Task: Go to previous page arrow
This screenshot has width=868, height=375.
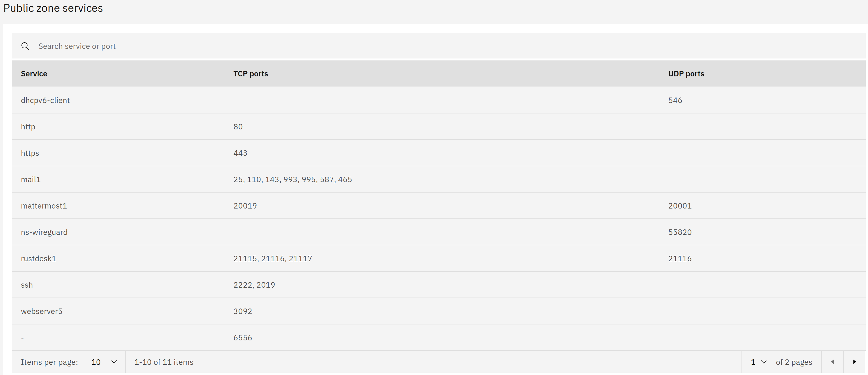Action: 832,362
